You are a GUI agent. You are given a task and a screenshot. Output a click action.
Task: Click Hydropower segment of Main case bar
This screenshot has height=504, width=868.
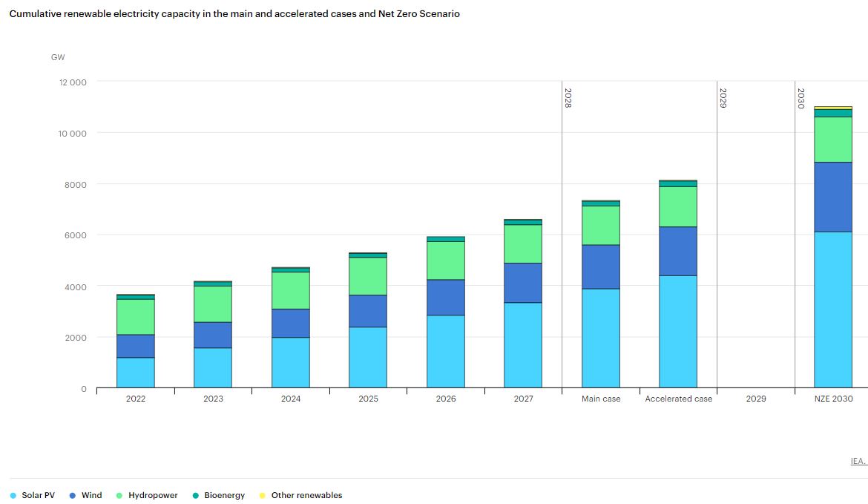pos(601,225)
